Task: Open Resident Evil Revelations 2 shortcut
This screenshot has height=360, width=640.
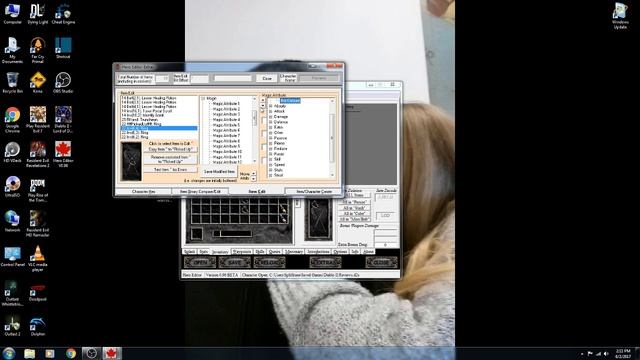Action: tap(38, 154)
